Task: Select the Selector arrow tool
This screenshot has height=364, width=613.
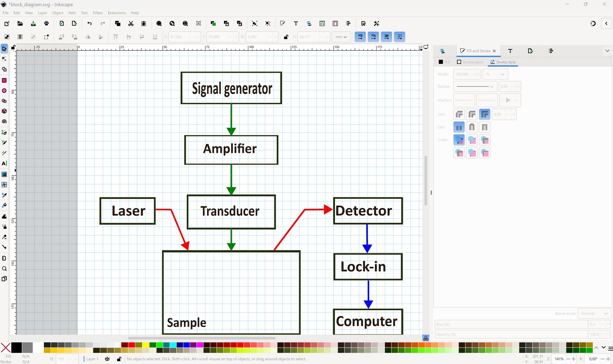Action: coord(4,49)
